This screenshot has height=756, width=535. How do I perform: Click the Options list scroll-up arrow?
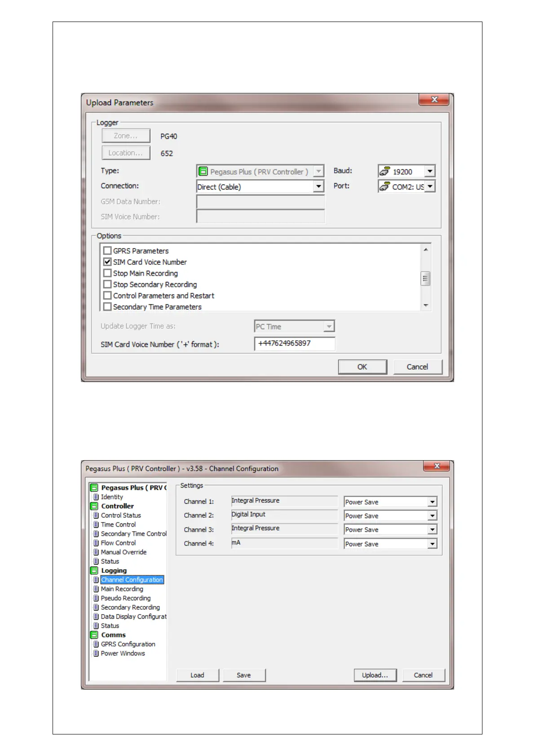click(425, 249)
